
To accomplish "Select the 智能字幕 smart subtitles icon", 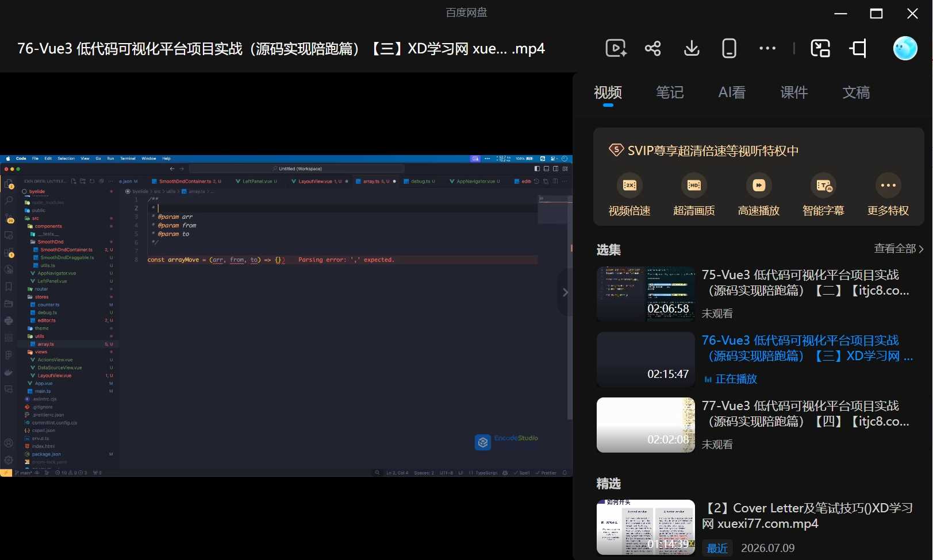I will click(x=823, y=185).
